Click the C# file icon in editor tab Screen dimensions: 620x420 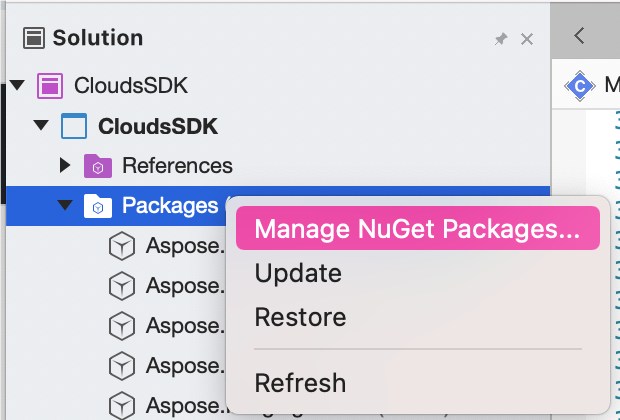point(579,86)
